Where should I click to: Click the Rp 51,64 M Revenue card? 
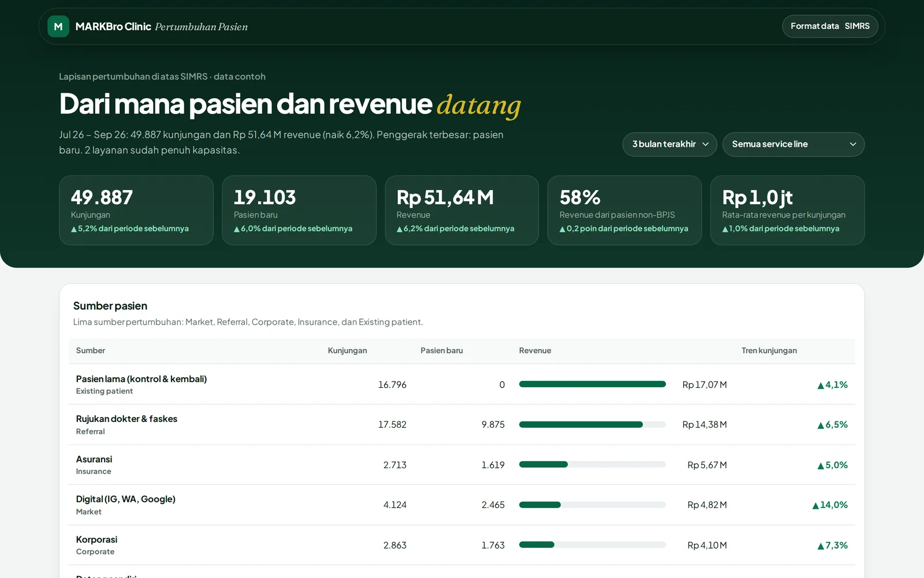click(x=462, y=210)
